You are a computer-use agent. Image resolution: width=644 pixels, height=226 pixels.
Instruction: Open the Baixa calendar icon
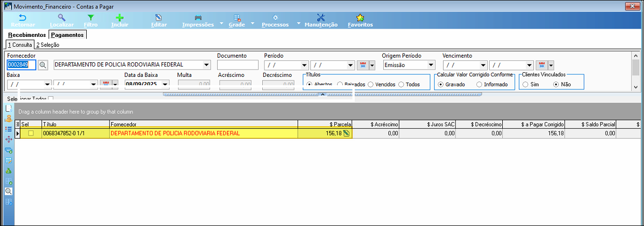(x=106, y=84)
